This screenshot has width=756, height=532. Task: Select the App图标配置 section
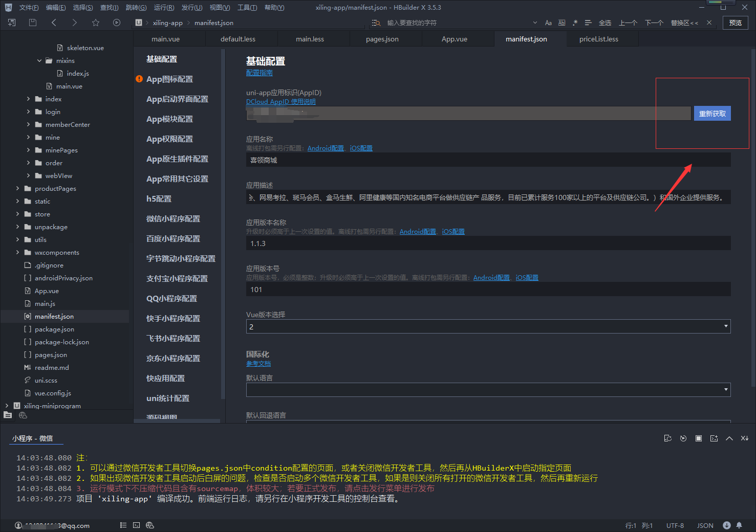pyautogui.click(x=169, y=79)
